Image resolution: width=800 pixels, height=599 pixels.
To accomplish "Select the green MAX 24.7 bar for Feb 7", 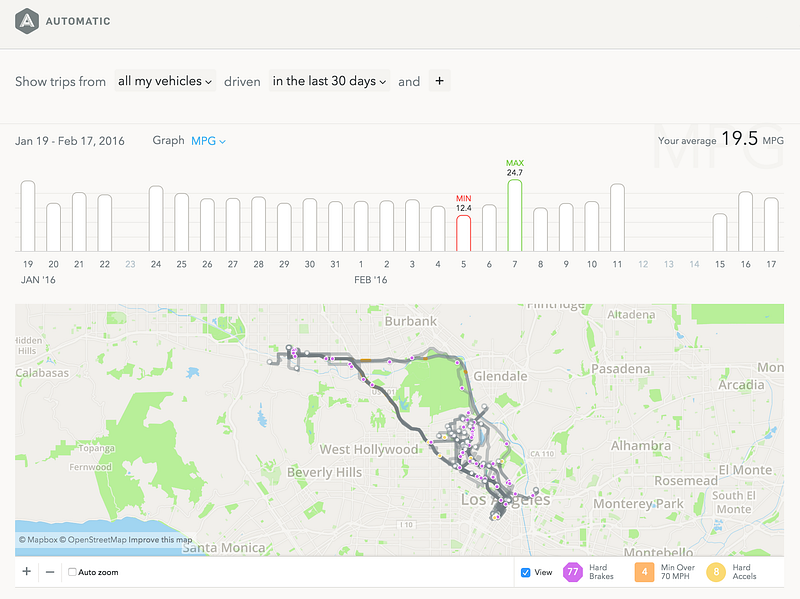I will coord(515,215).
